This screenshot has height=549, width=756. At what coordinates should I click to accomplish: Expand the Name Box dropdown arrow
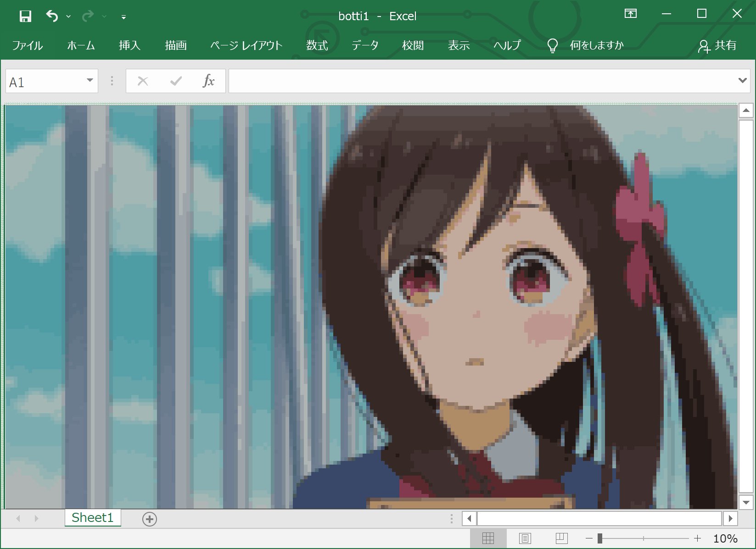[x=90, y=81]
